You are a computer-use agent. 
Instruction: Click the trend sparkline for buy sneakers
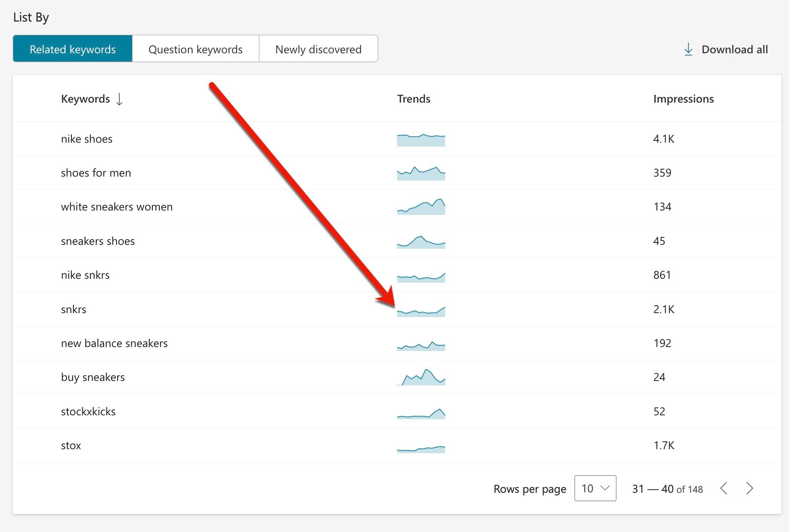[x=421, y=377]
